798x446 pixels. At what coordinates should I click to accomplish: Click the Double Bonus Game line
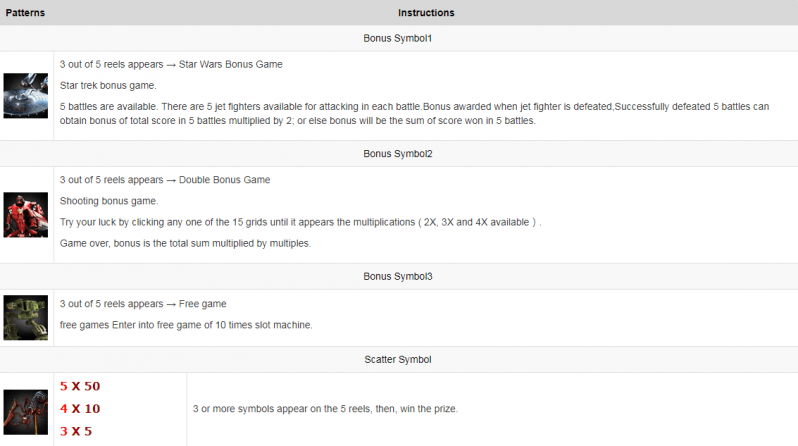tap(165, 180)
